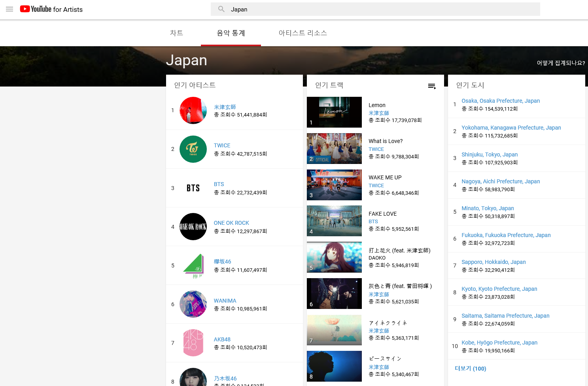
Task: Open the top tracks playlist queue icon
Action: click(x=432, y=86)
